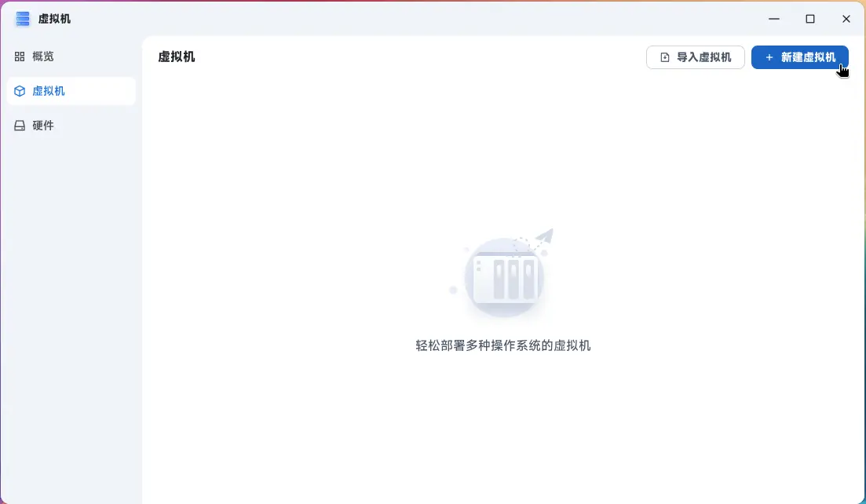Minimize the 虚拟机 window
Screen dimensions: 866x504
pos(774,19)
